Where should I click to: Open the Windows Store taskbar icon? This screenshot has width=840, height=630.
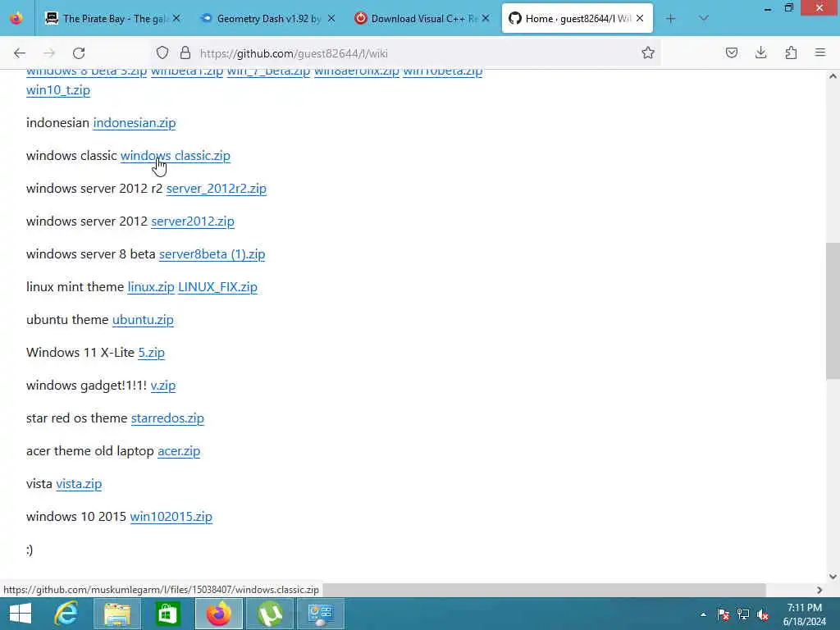point(167,614)
